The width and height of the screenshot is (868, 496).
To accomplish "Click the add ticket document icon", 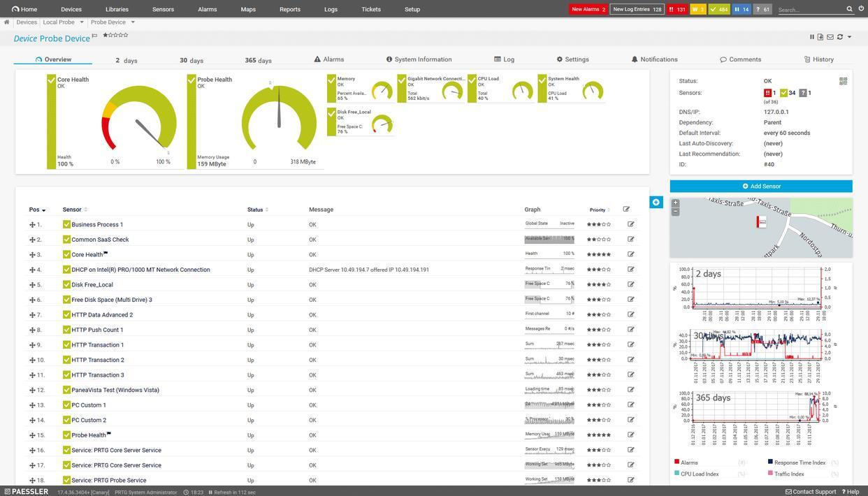I will [x=820, y=37].
